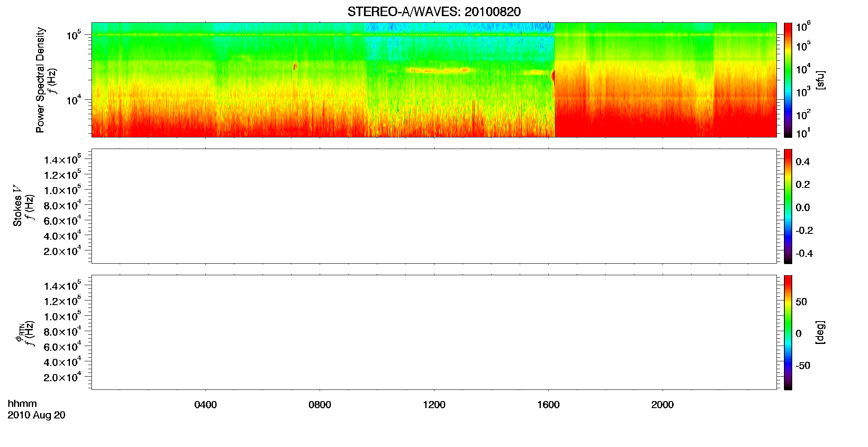Click the -0.4 Stokes V colorbar label
The width and height of the screenshot is (868, 447).
[804, 254]
